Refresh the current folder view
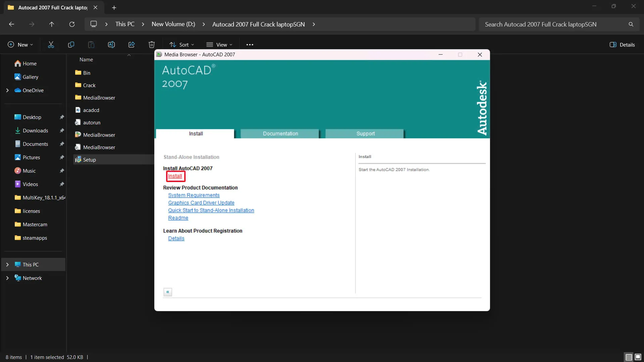Screen dimensions: 644x362 pyautogui.click(x=72, y=24)
